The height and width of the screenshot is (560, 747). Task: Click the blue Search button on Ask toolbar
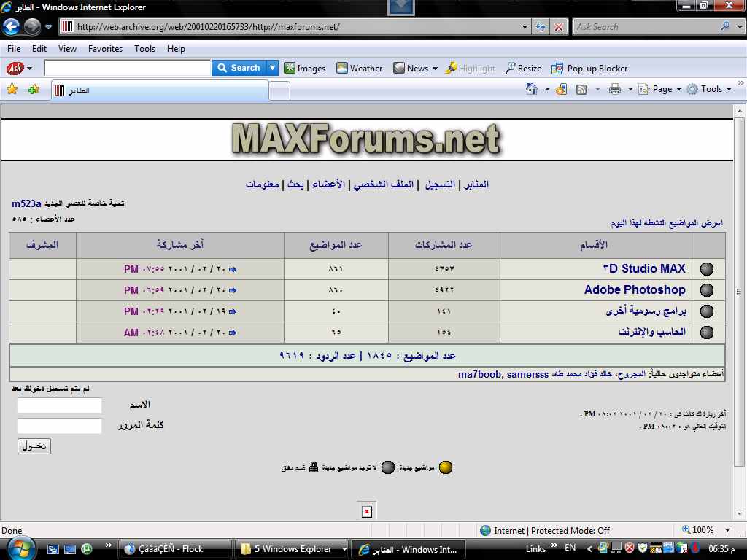point(239,68)
